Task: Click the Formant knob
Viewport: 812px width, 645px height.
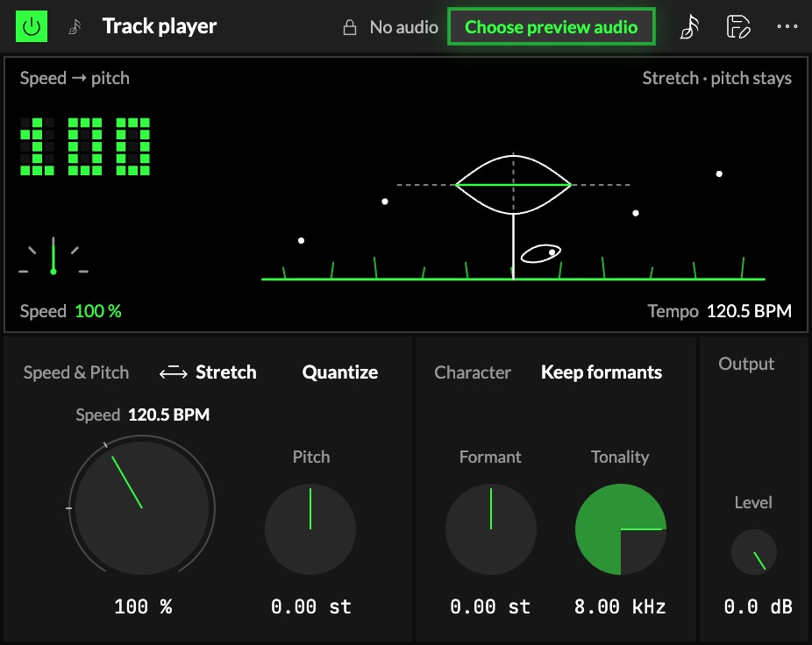Action: (491, 529)
